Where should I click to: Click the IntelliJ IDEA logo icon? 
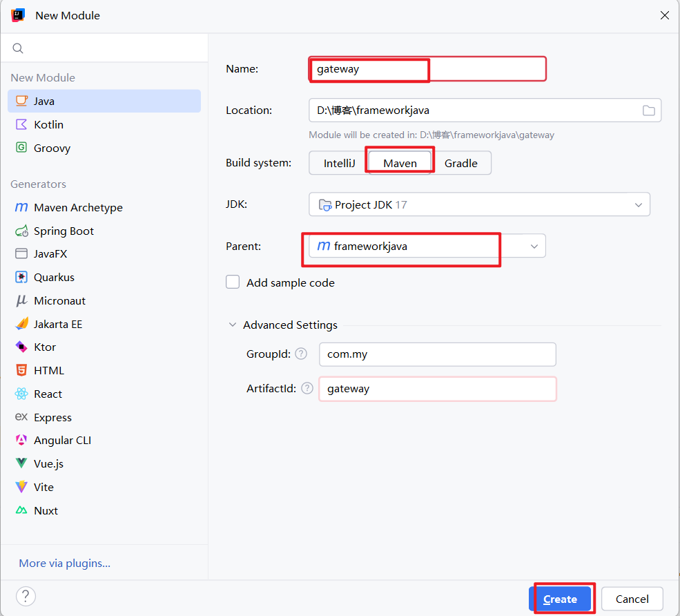coord(18,15)
